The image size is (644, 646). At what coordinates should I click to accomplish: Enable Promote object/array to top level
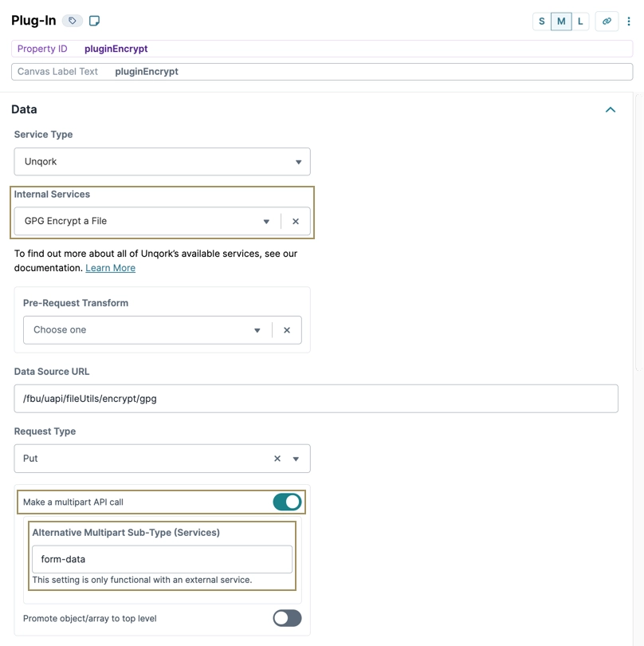tap(286, 618)
